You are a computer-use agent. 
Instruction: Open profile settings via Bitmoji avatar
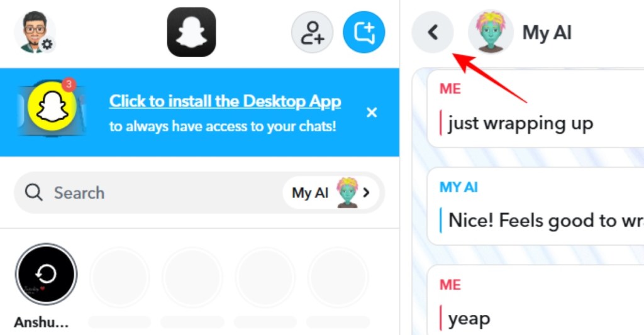(x=35, y=33)
